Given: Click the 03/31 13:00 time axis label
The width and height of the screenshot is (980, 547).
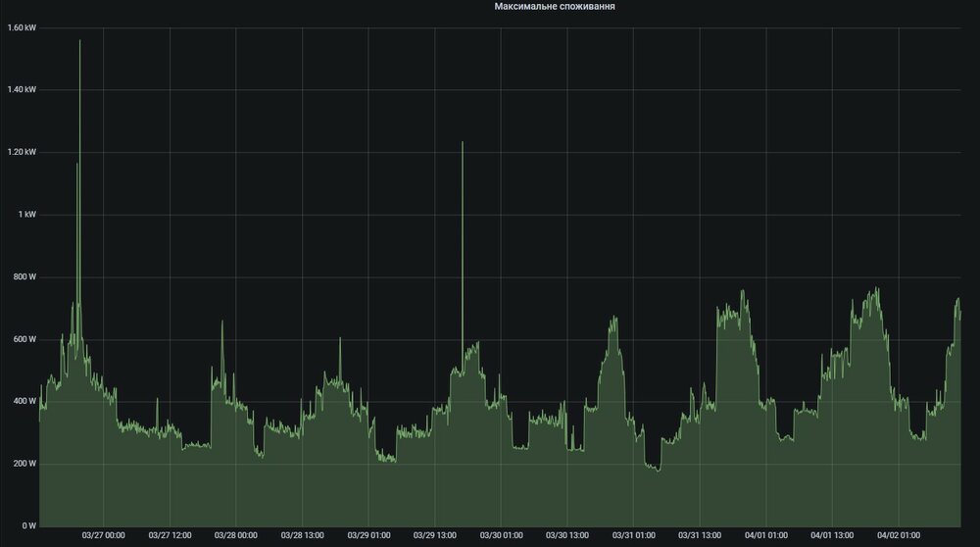Looking at the screenshot, I should 700,535.
